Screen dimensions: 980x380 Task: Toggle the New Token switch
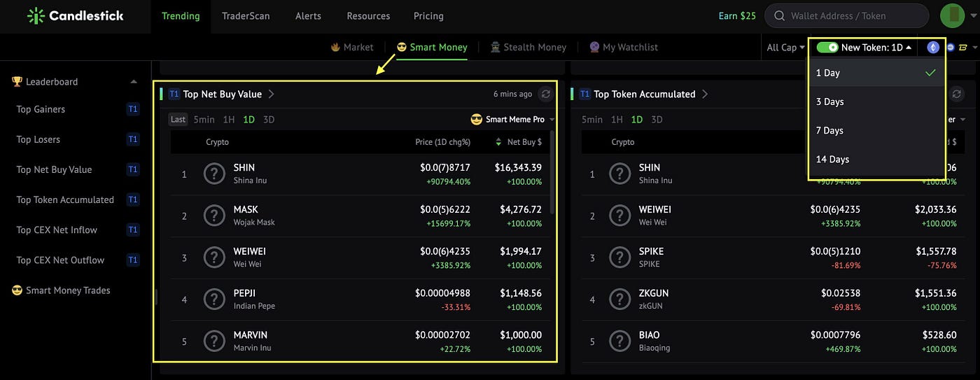click(827, 47)
